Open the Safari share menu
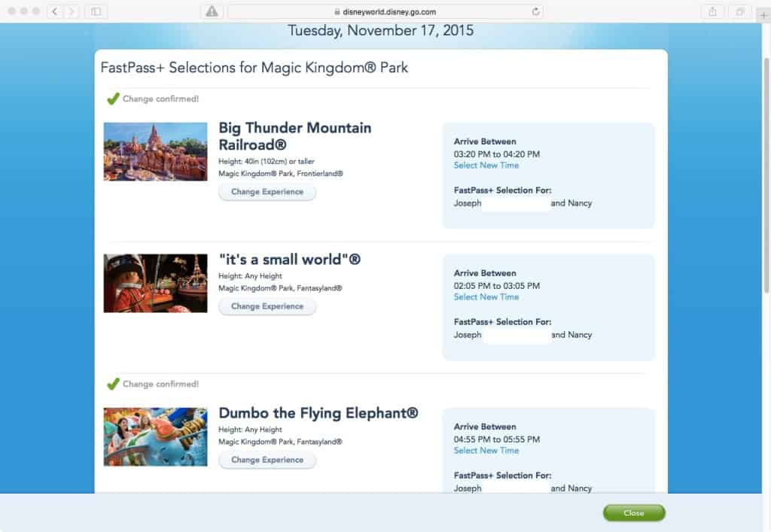Screen dimensions: 771x532 [712, 11]
